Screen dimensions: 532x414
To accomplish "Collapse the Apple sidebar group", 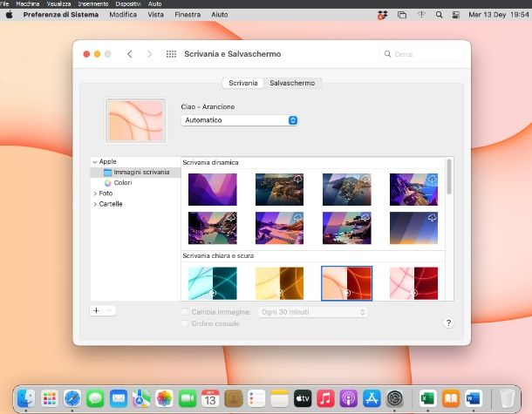I will [95, 162].
